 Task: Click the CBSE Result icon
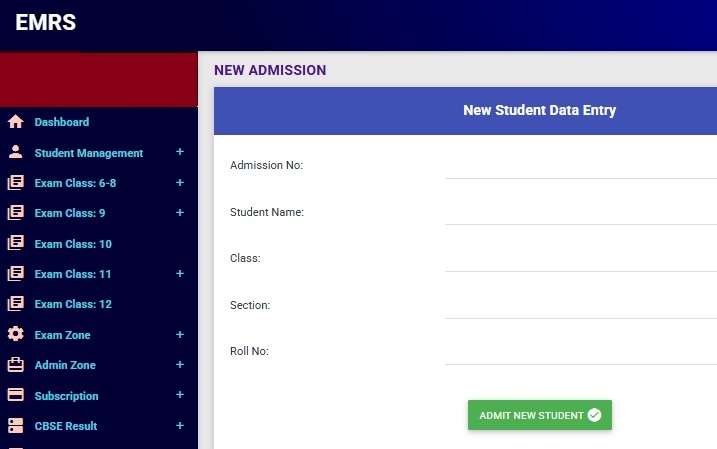(15, 425)
